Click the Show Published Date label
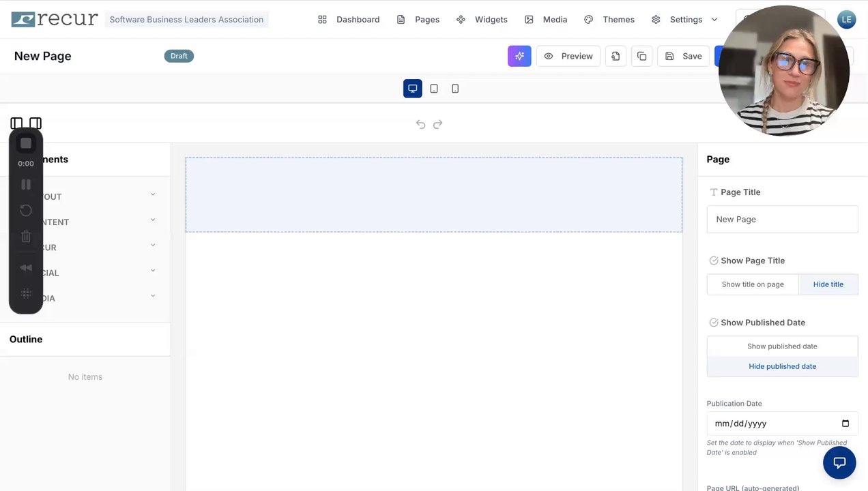The height and width of the screenshot is (491, 868). tap(763, 323)
